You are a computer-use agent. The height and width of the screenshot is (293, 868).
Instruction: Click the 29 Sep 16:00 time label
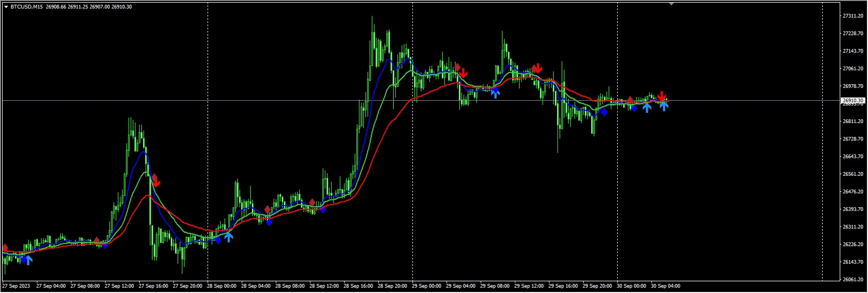563,286
